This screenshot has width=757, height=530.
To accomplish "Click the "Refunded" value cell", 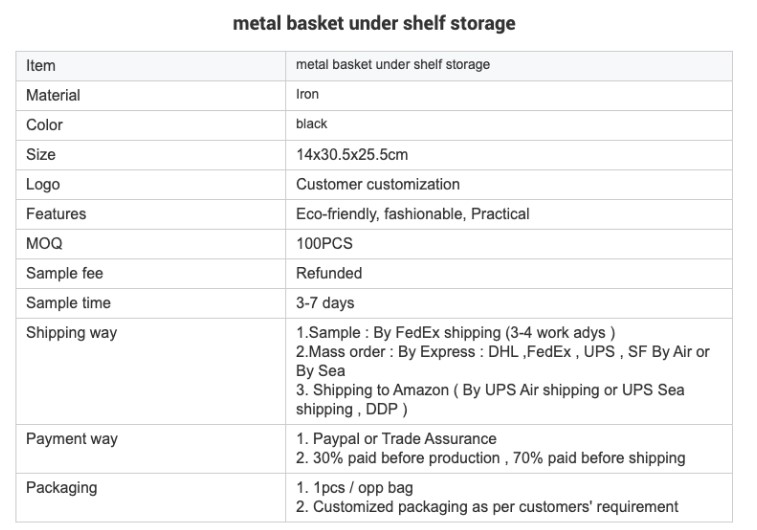I will coord(329,273).
